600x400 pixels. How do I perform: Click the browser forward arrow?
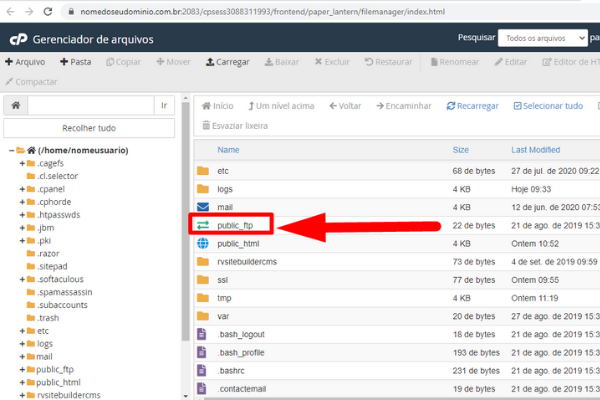(x=29, y=11)
